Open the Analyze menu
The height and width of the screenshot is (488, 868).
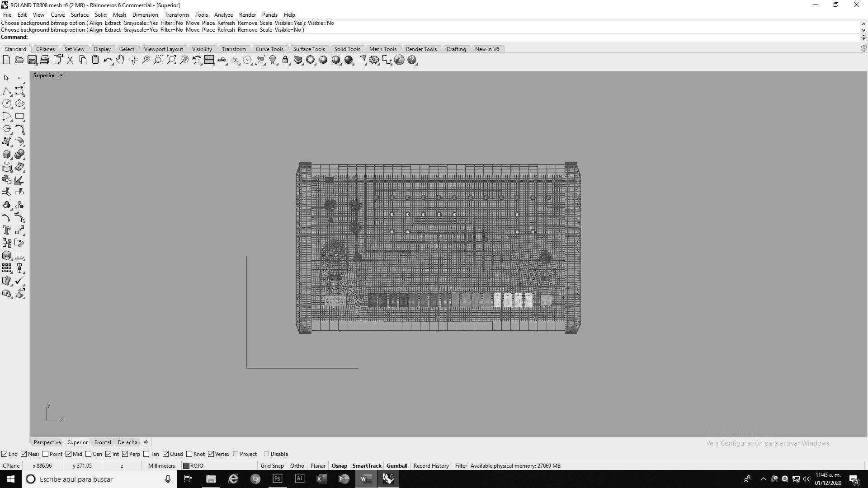coord(223,15)
